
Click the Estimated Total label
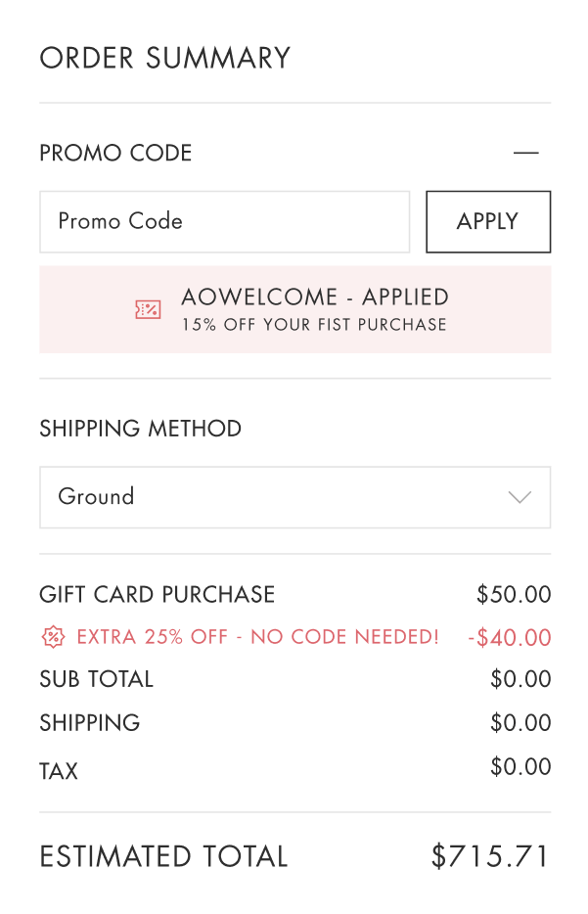point(163,857)
